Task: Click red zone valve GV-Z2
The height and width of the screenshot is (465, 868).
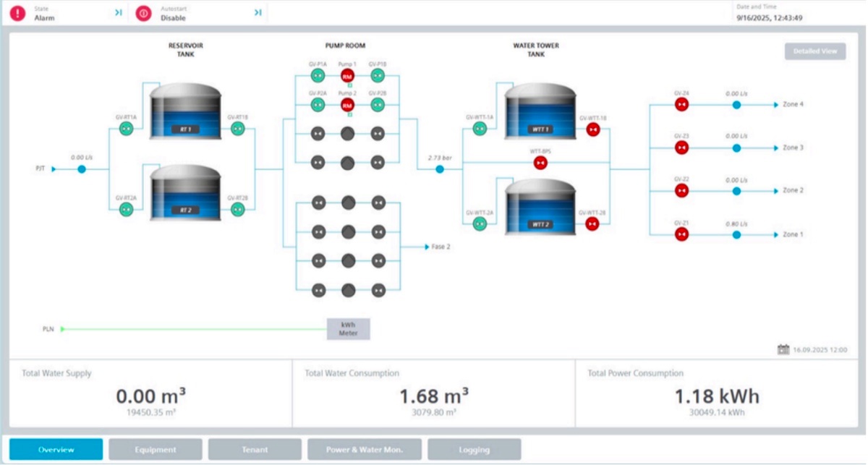Action: [681, 191]
